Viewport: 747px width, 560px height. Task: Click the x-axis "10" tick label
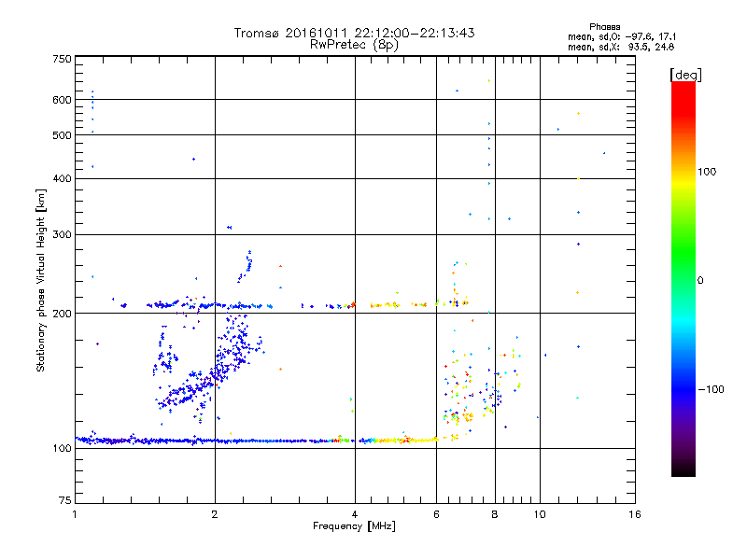point(540,514)
